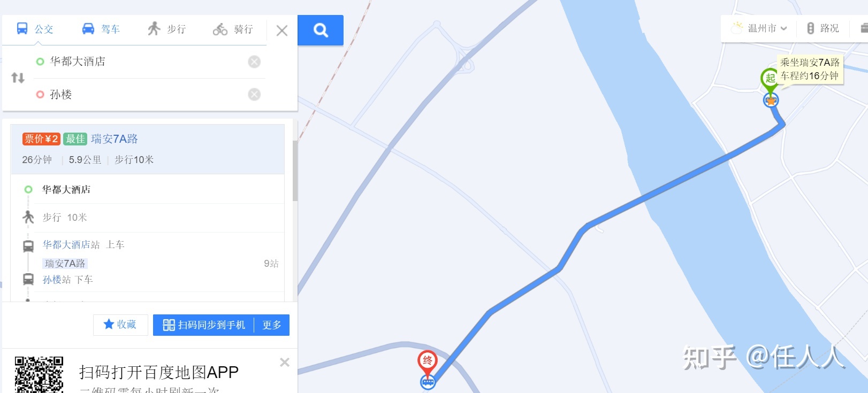Switch to the 步行 walking tab
The width and height of the screenshot is (868, 393).
click(167, 29)
